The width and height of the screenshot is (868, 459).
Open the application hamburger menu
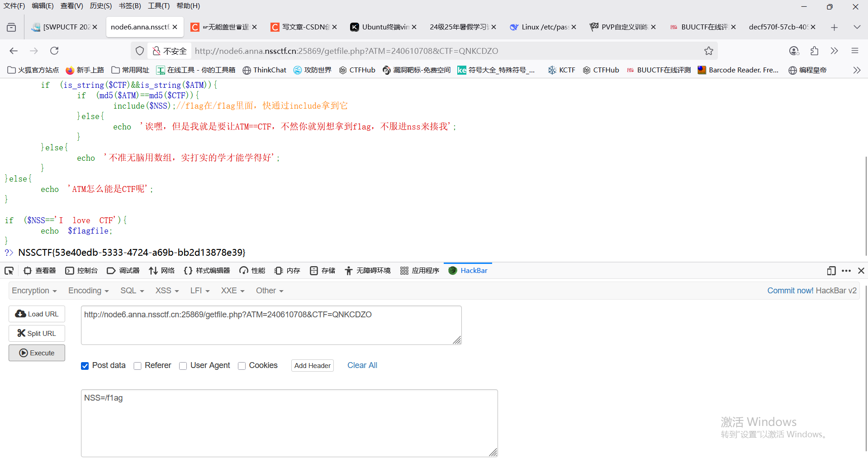coord(854,51)
